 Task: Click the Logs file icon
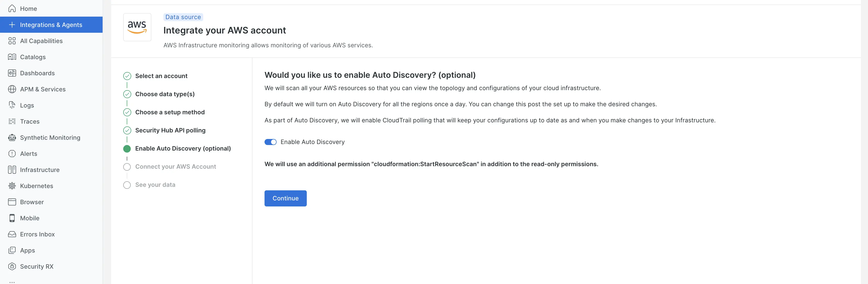(12, 105)
